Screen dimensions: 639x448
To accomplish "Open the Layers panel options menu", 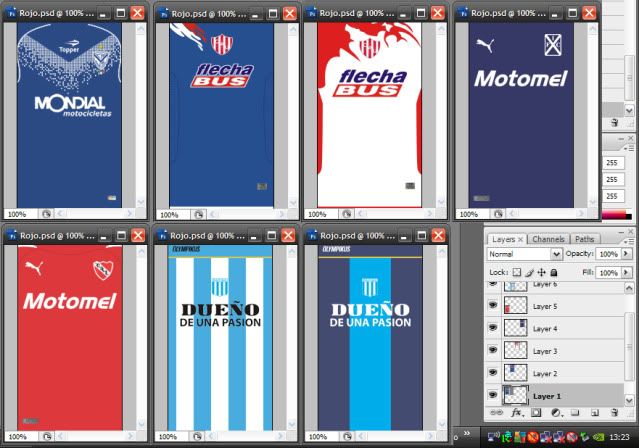I will [630, 241].
